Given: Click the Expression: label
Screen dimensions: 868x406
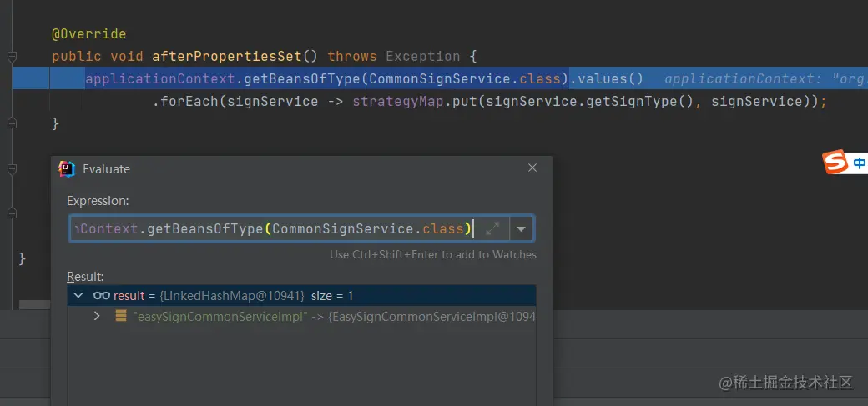Looking at the screenshot, I should [x=98, y=202].
